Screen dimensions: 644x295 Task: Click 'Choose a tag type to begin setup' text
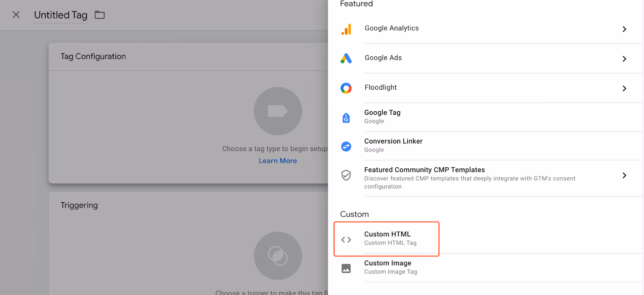click(275, 149)
